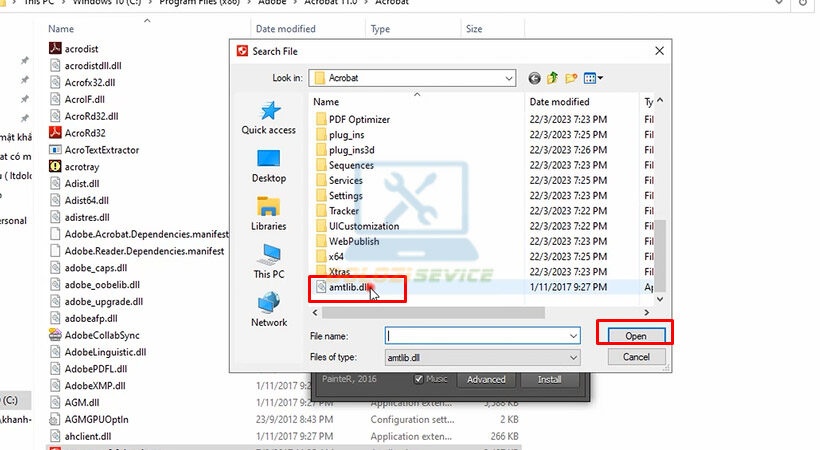The height and width of the screenshot is (450, 820).
Task: Select the x64 folder
Action: [330, 256]
